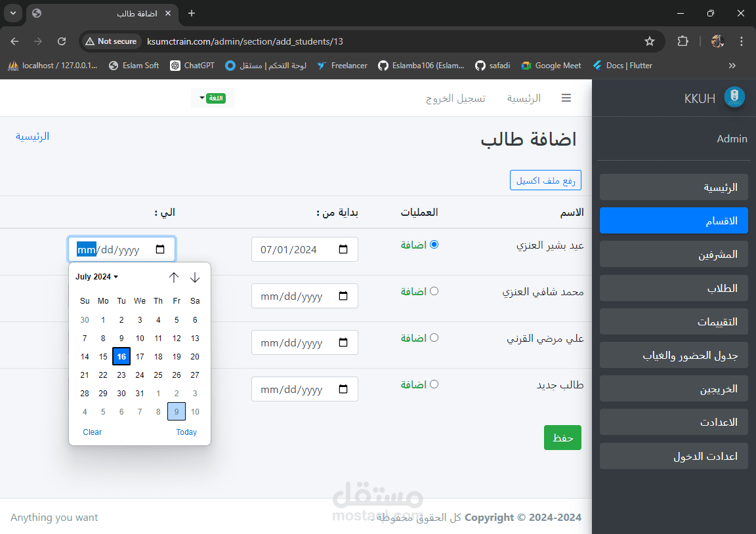Open الاعدادت in the sidebar menu

pyautogui.click(x=673, y=422)
